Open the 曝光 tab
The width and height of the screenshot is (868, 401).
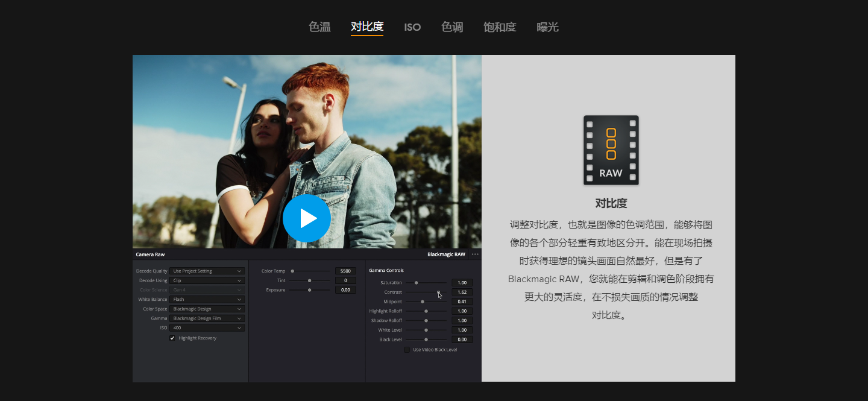pos(547,27)
